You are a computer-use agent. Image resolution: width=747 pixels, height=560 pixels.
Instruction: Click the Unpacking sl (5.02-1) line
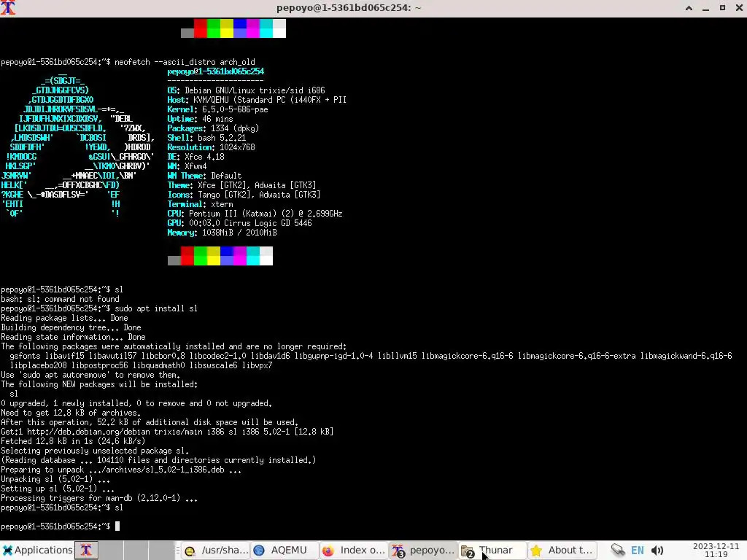coord(55,479)
